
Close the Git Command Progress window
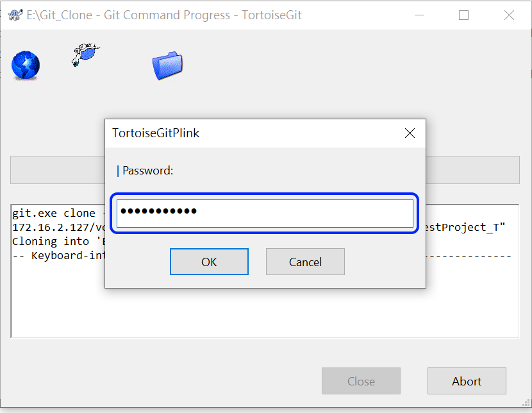click(509, 15)
